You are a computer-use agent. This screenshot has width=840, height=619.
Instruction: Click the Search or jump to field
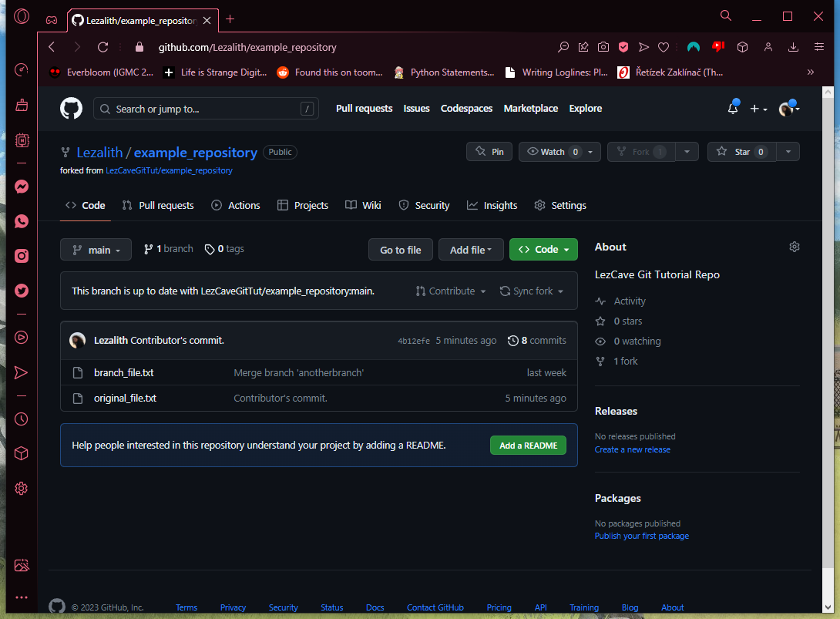(x=206, y=109)
